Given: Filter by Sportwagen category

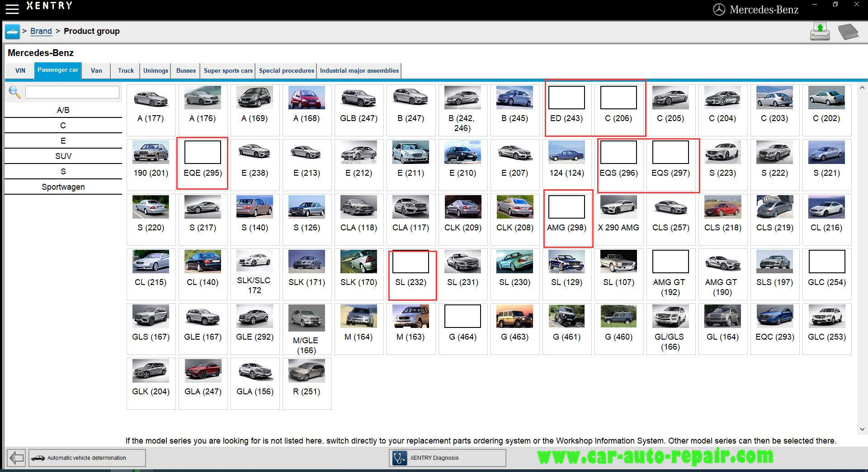Looking at the screenshot, I should coord(63,187).
